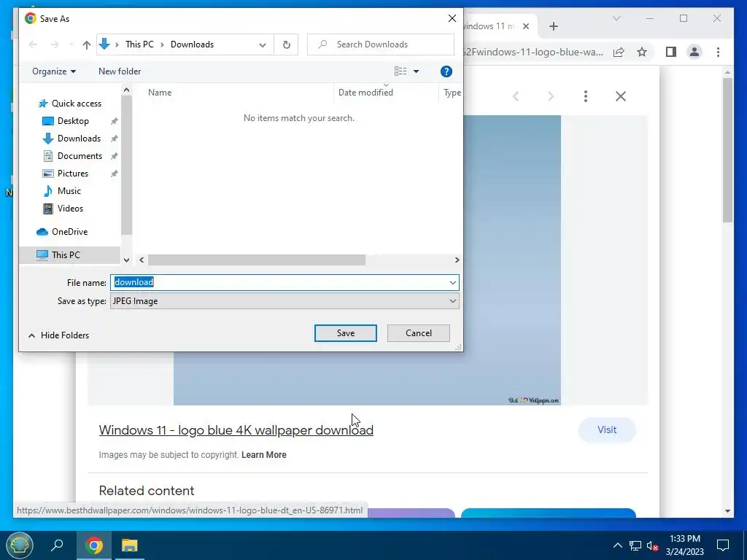Open the Save as type combo box
The height and width of the screenshot is (560, 747).
tap(285, 301)
